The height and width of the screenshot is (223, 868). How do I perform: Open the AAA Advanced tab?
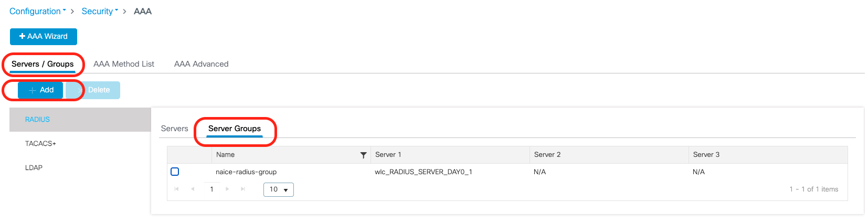click(x=201, y=64)
